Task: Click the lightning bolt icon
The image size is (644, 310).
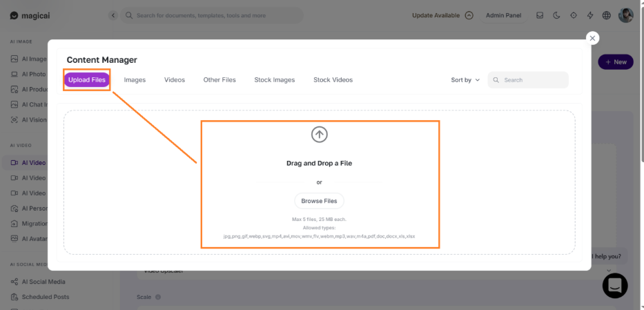Action: point(590,16)
